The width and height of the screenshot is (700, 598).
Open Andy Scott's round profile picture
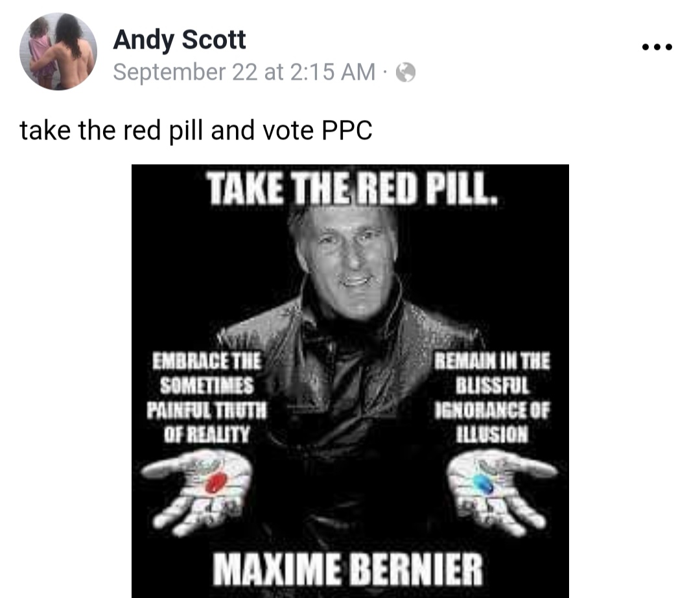pyautogui.click(x=58, y=51)
